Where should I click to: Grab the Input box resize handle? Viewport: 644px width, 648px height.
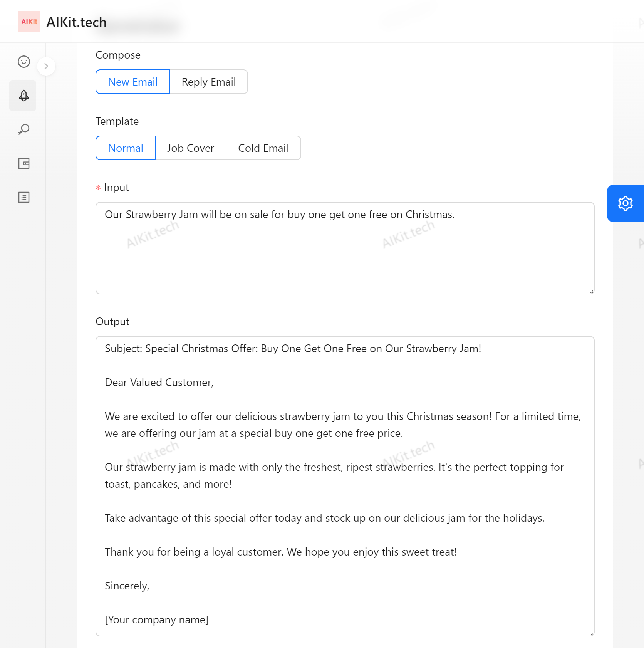(592, 292)
